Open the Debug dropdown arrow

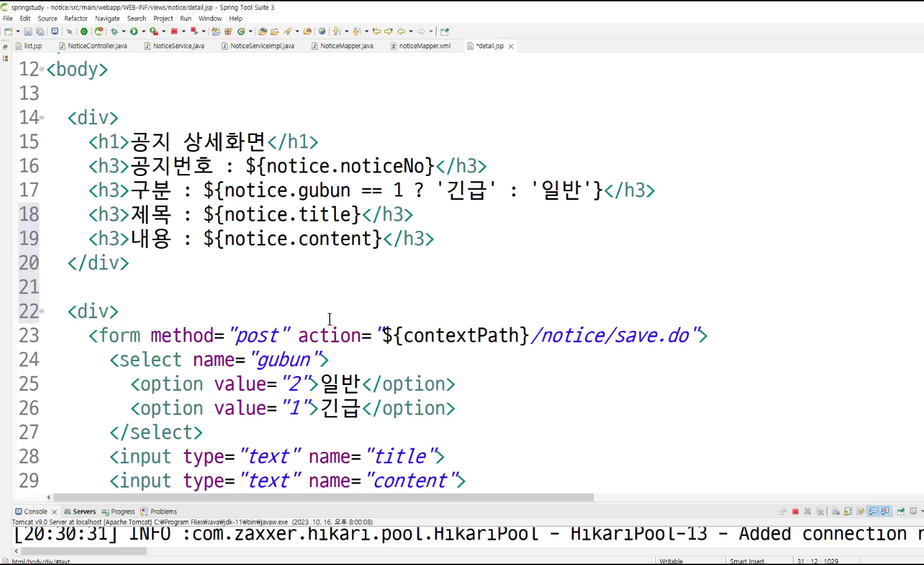click(124, 31)
